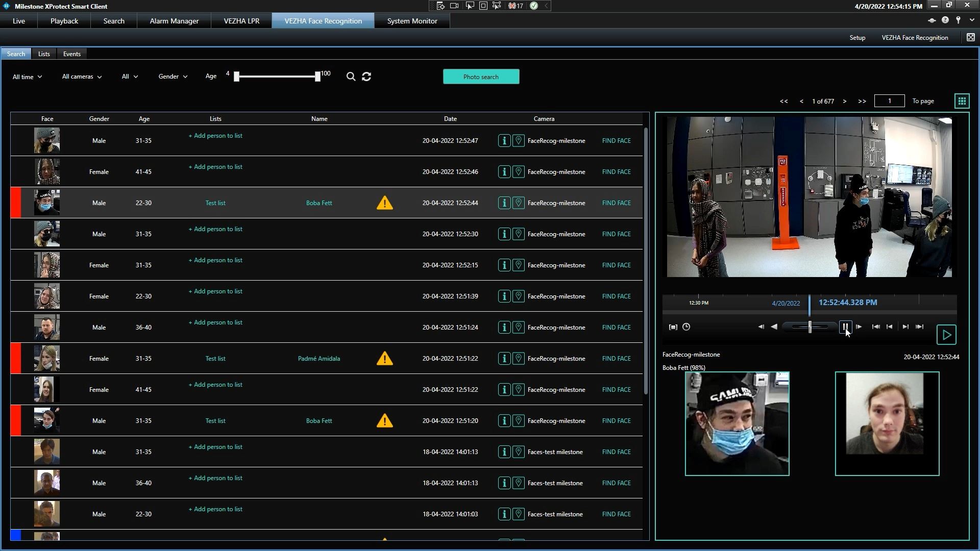Image resolution: width=980 pixels, height=551 pixels.
Task: Click the geolocation pin icon for Boba Fett row
Action: [518, 203]
